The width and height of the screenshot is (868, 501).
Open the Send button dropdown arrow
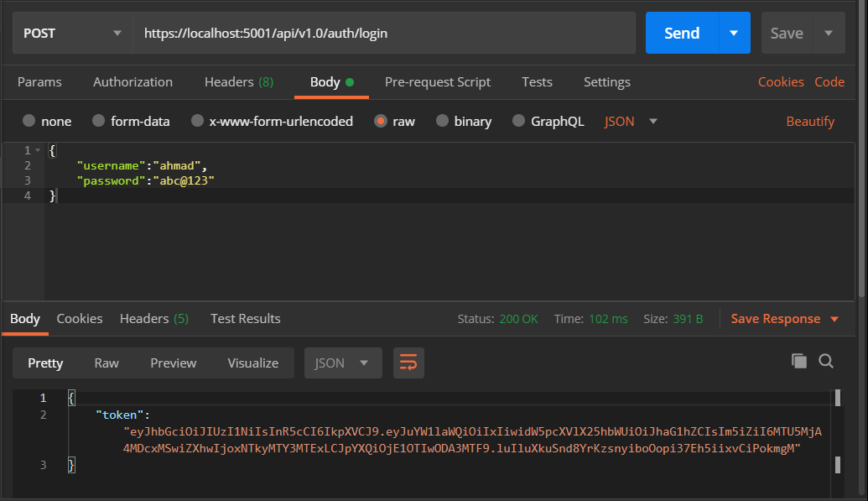(x=734, y=34)
